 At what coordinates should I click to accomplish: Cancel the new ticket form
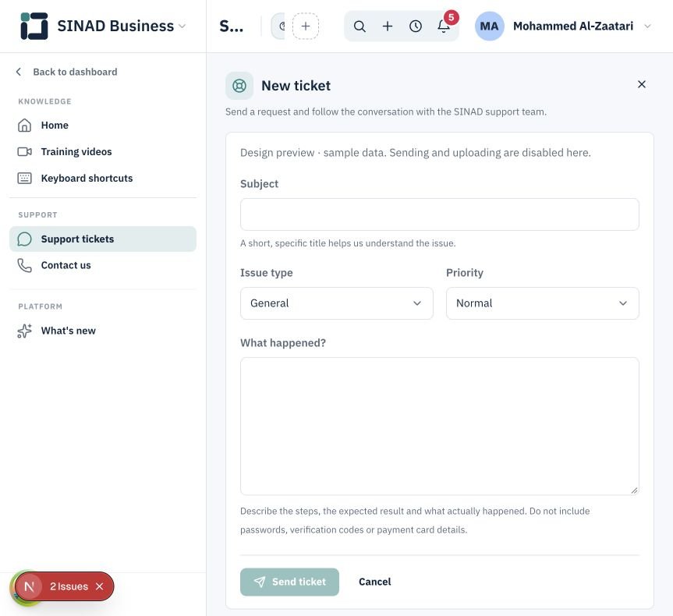374,582
